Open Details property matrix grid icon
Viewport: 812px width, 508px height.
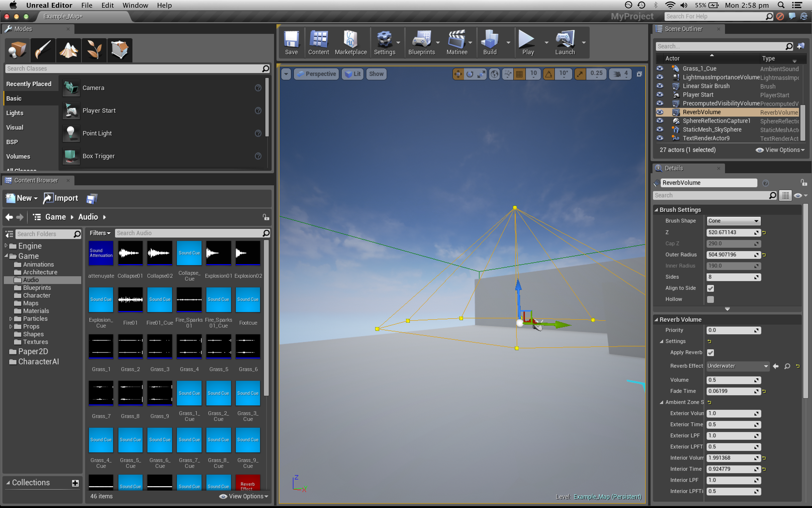[x=785, y=195]
